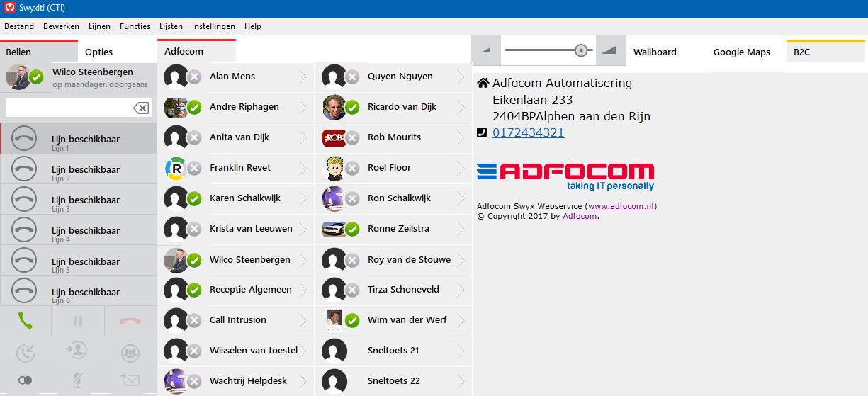
Task: Open the Lijnen menu
Action: pos(99,26)
